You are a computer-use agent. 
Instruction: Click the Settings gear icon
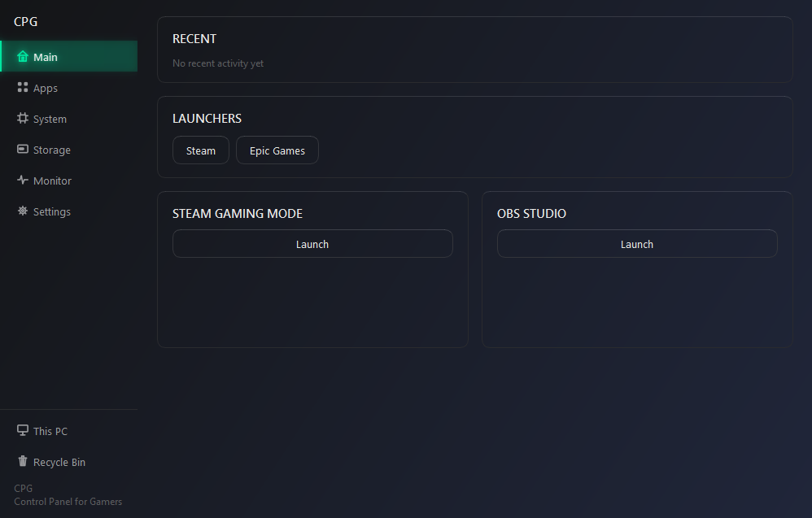point(23,211)
